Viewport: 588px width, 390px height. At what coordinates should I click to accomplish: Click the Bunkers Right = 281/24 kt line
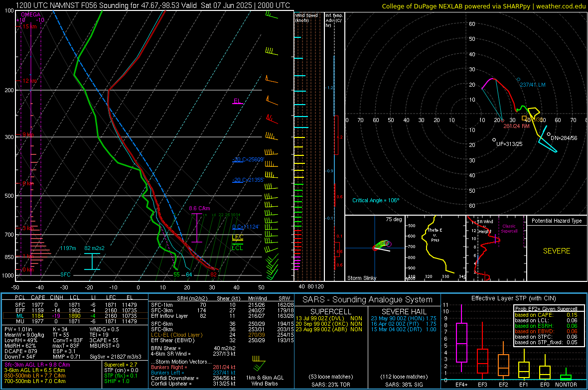coord(193,367)
